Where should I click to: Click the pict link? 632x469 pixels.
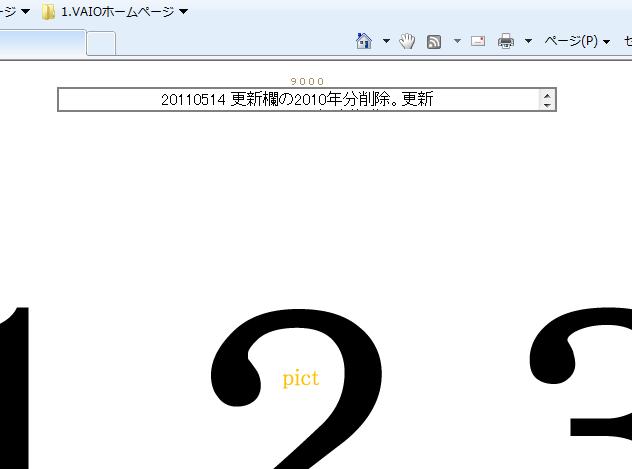(x=301, y=379)
